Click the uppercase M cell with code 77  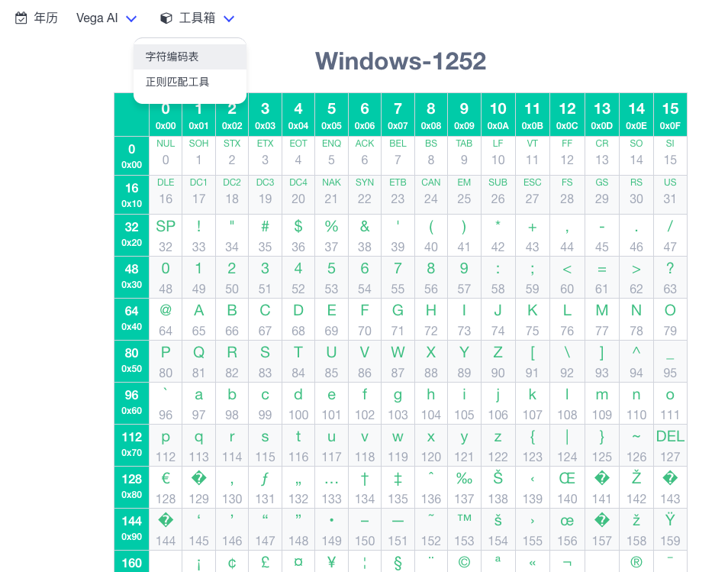click(x=602, y=319)
